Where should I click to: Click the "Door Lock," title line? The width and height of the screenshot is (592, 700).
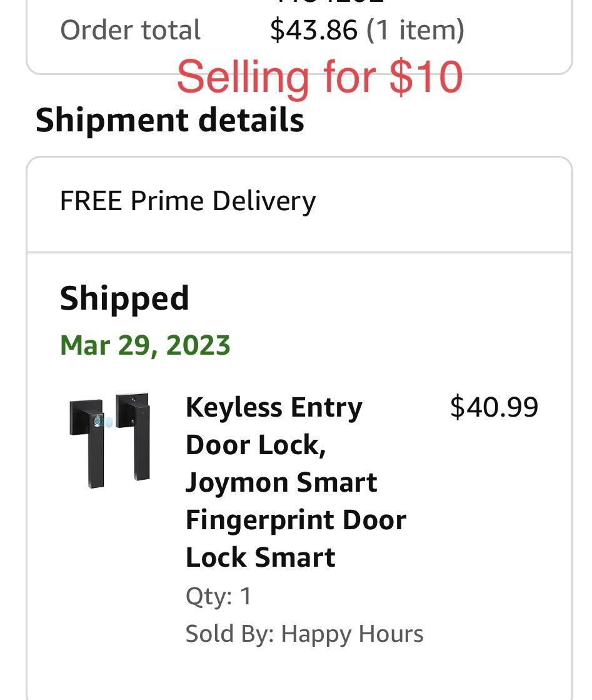click(x=256, y=445)
